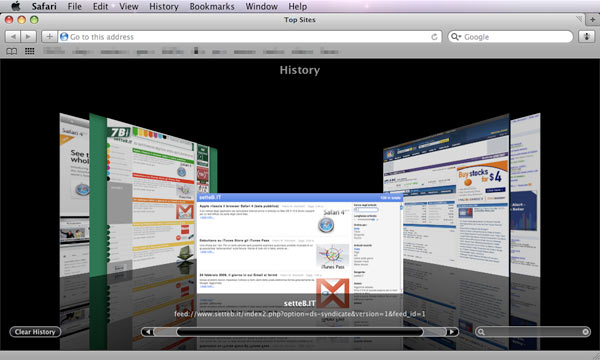
Task: Open the Apple menu
Action: point(16,6)
